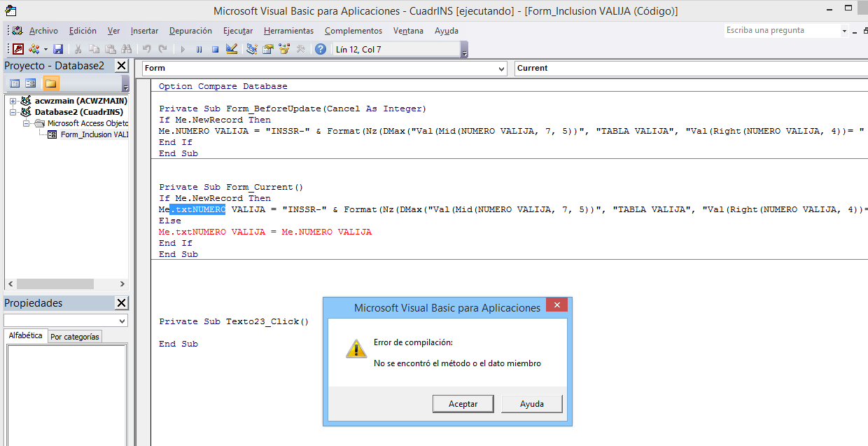868x446 pixels.
Task: Open the Ayuda menu
Action: tap(447, 31)
